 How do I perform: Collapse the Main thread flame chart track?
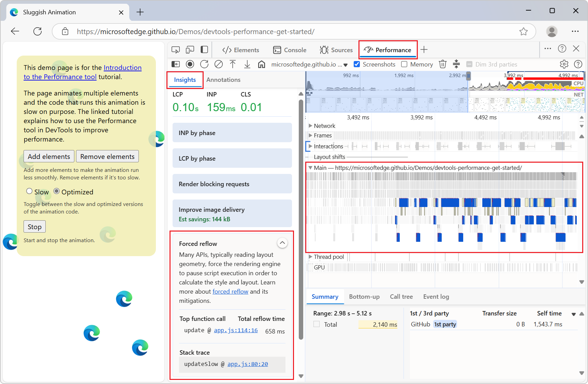tap(310, 167)
